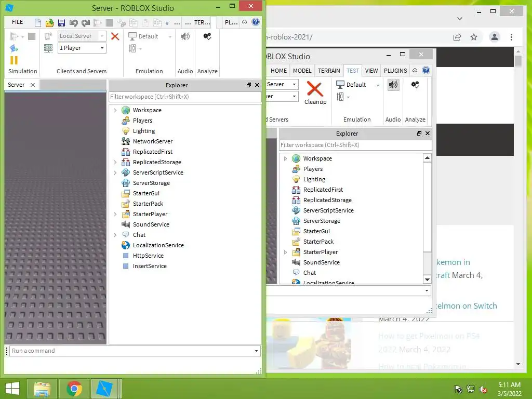
Task: Mute audio in the Server window
Action: pos(185,36)
